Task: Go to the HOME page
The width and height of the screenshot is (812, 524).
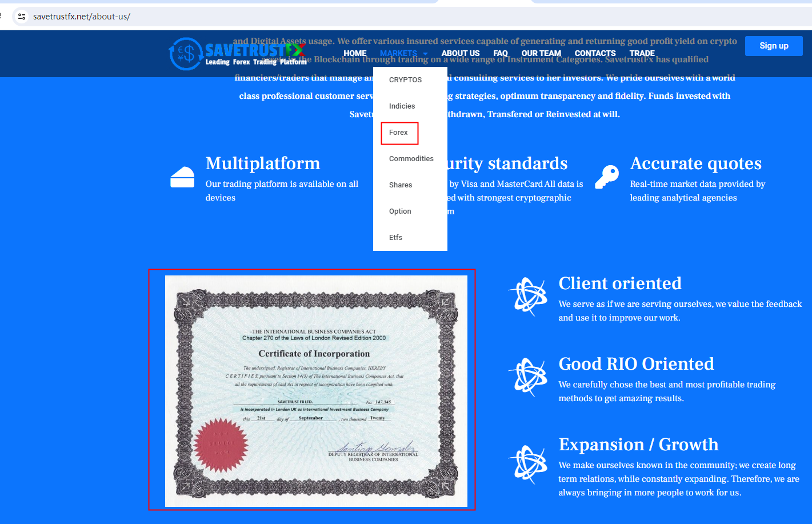Action: pyautogui.click(x=355, y=53)
